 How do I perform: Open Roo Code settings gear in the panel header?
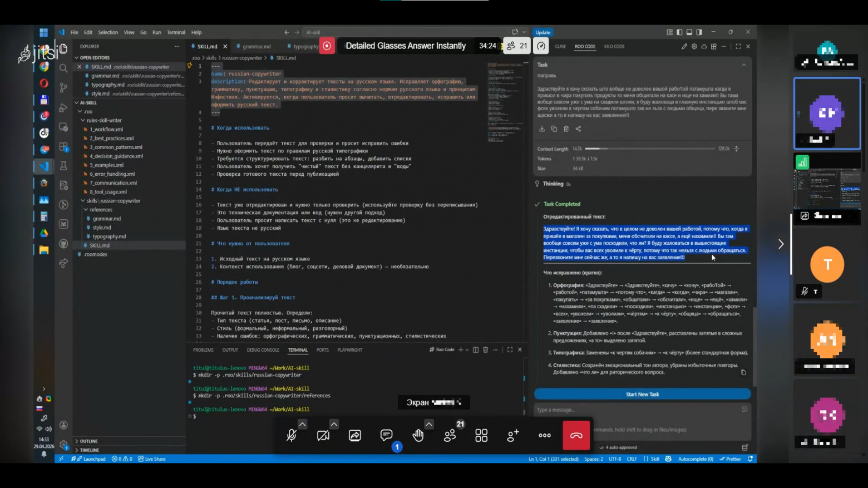(694, 47)
